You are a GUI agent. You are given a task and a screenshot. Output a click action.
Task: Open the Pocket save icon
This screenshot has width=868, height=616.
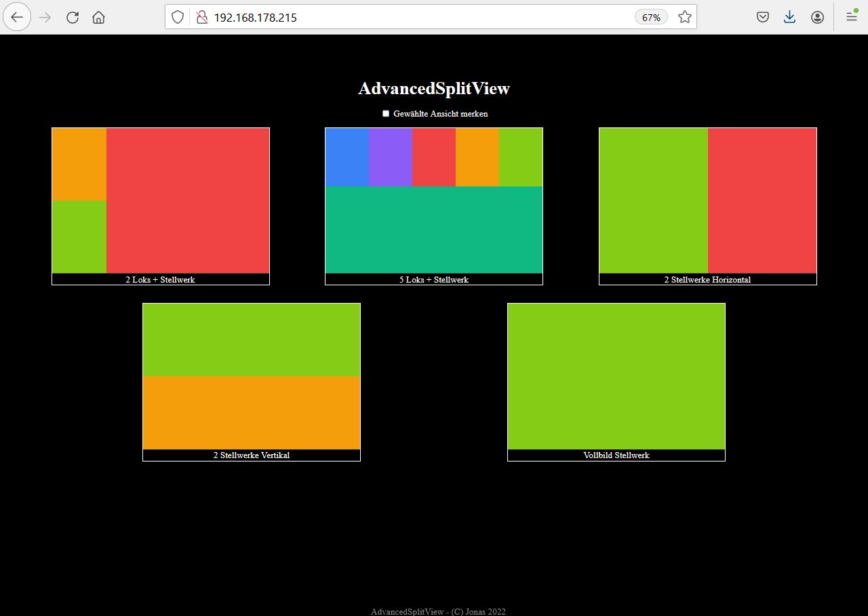click(x=763, y=18)
